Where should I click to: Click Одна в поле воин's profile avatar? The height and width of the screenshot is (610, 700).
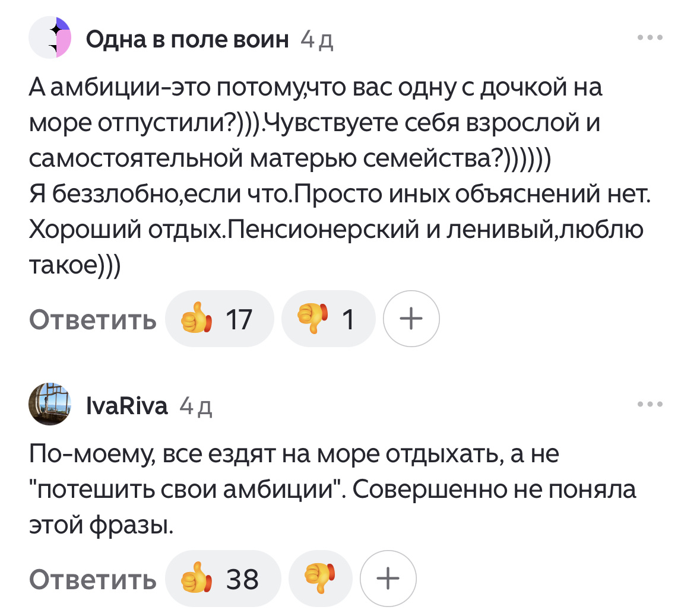click(x=50, y=37)
